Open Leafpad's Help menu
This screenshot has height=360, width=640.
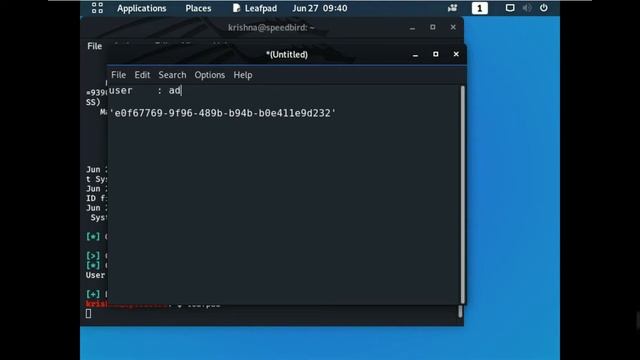[x=243, y=75]
